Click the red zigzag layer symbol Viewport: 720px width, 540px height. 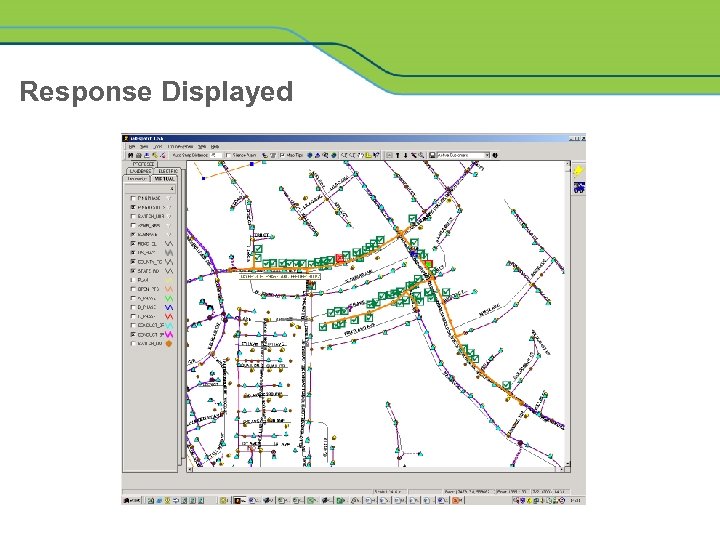point(169,316)
